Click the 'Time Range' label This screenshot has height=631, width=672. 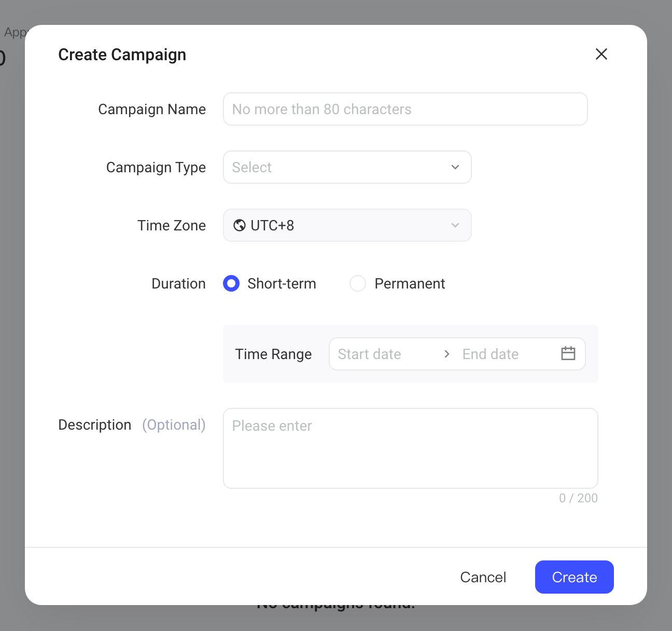tap(273, 354)
